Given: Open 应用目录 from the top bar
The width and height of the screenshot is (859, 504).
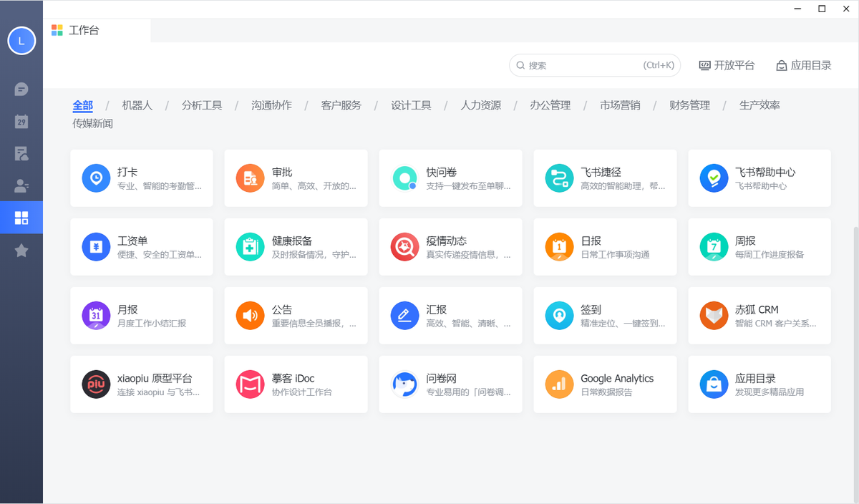Looking at the screenshot, I should tap(804, 65).
